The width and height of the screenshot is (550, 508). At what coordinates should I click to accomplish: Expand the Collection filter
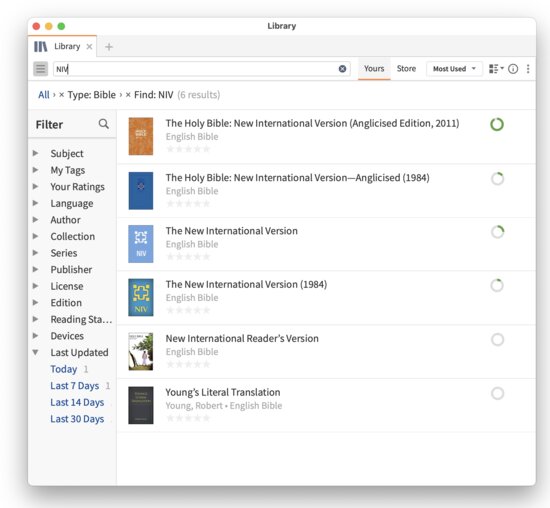pos(35,236)
